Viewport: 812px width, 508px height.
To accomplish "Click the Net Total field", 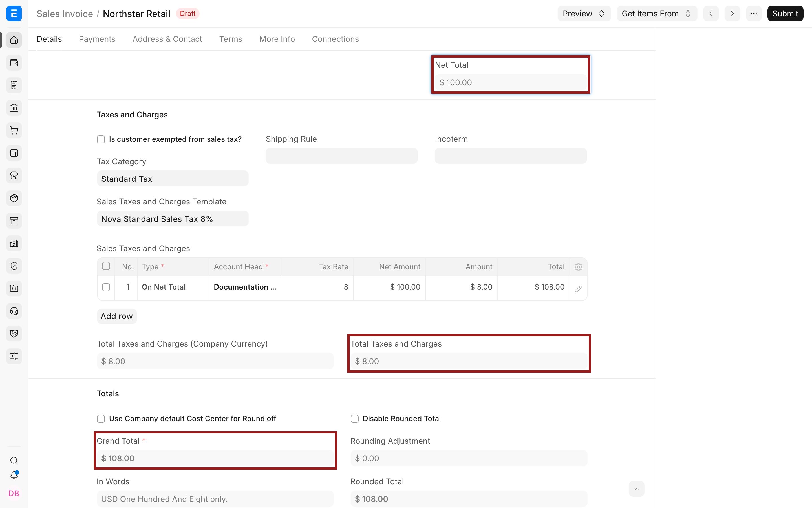I will [x=511, y=82].
